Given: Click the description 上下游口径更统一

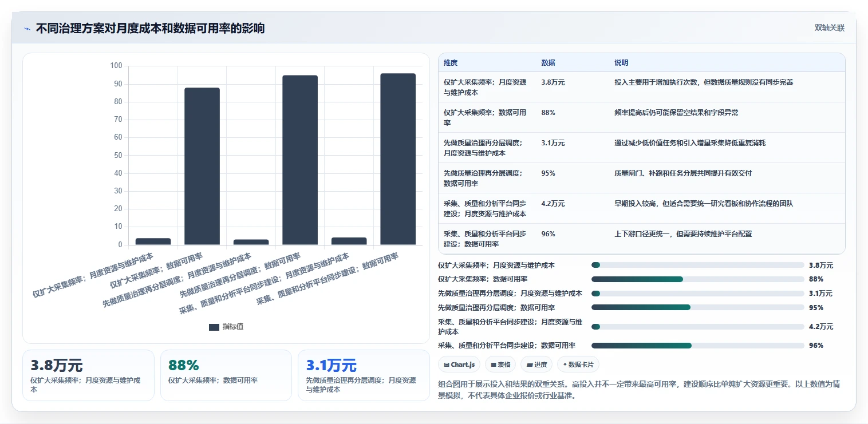Looking at the screenshot, I should click(x=683, y=234).
